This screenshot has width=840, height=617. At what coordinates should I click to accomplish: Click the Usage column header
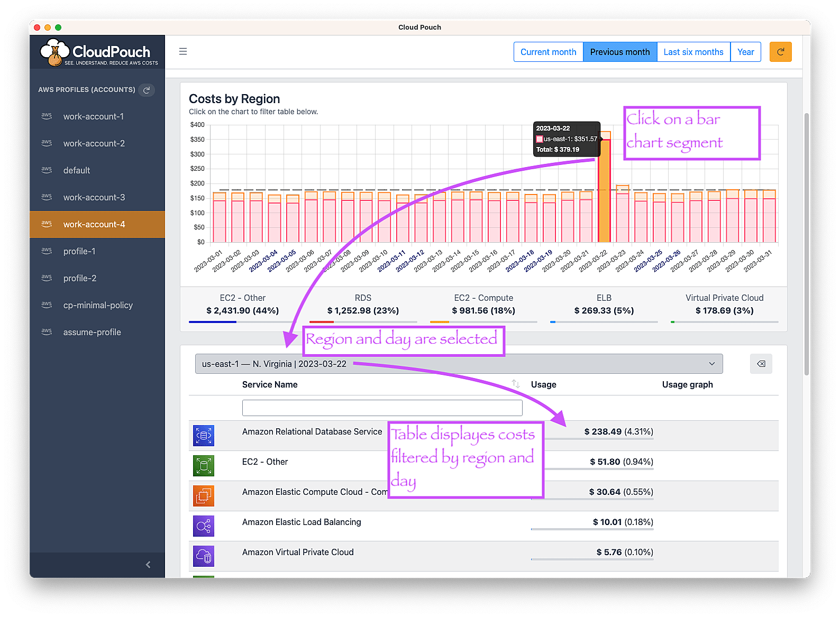tap(544, 384)
